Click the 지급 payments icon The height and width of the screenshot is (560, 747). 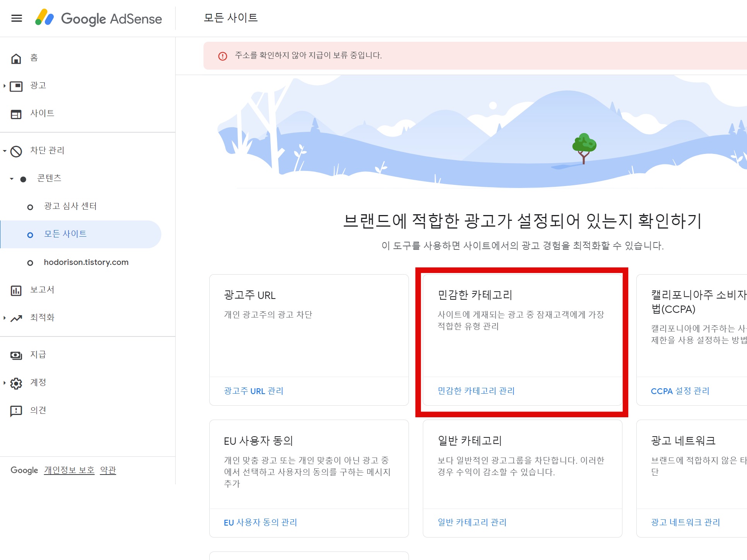click(16, 355)
